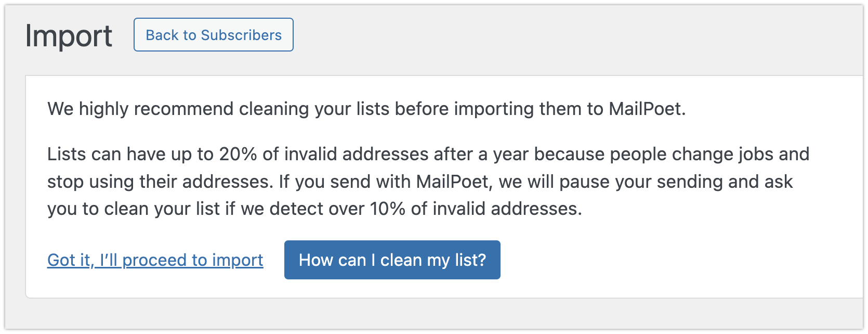Screen dimensions: 868x334
Task: Open the 'How can I clean my list?' guide
Action: click(392, 260)
